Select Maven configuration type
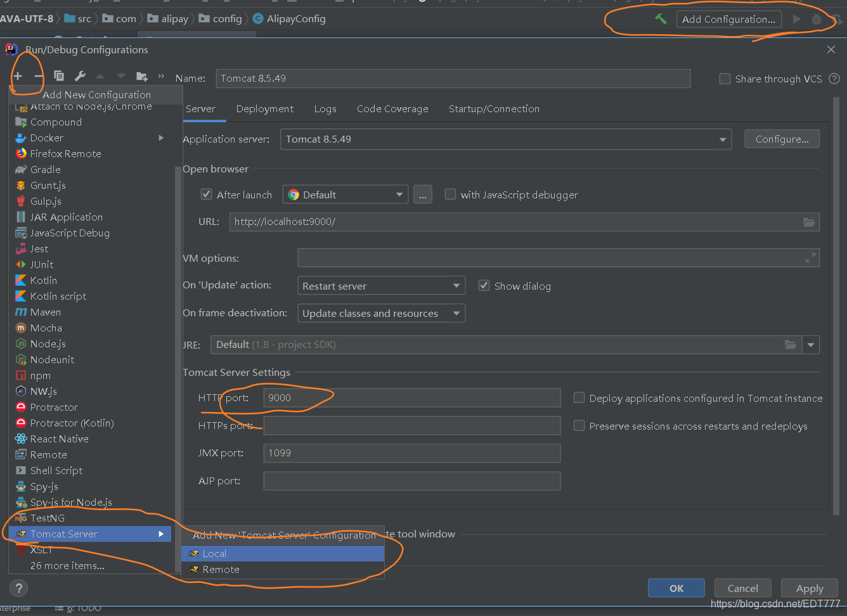This screenshot has width=847, height=616. [89, 312]
